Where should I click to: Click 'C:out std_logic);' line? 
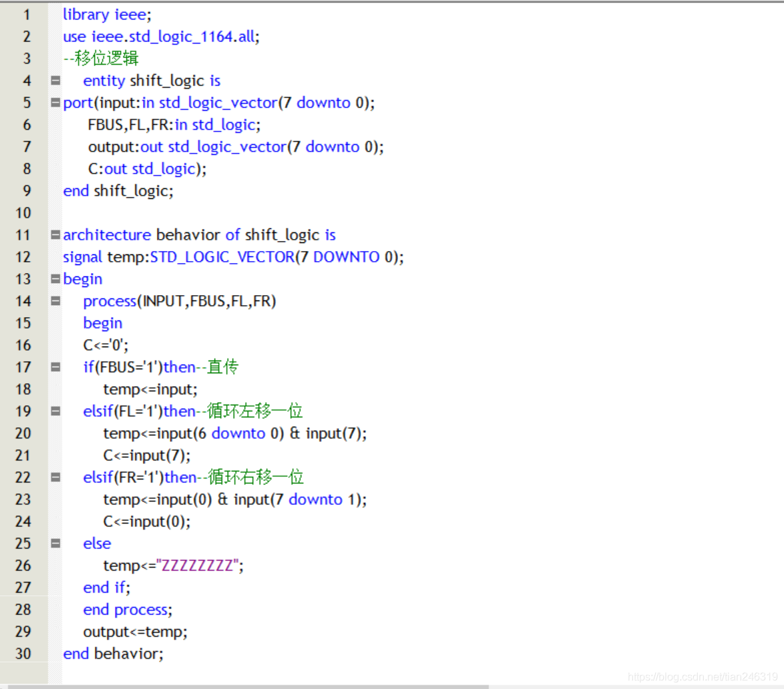147,168
